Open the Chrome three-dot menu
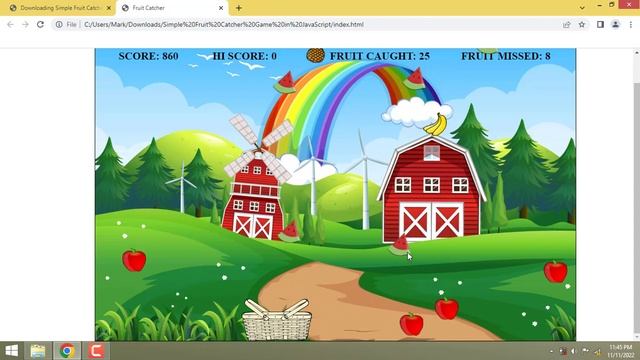The height and width of the screenshot is (360, 640). pyautogui.click(x=631, y=24)
